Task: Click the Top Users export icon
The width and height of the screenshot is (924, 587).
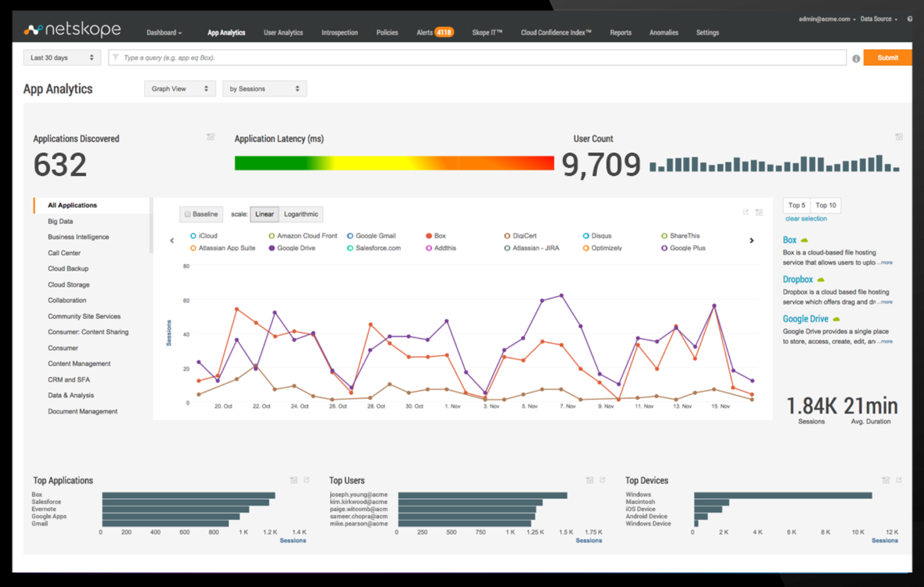Action: tap(603, 480)
